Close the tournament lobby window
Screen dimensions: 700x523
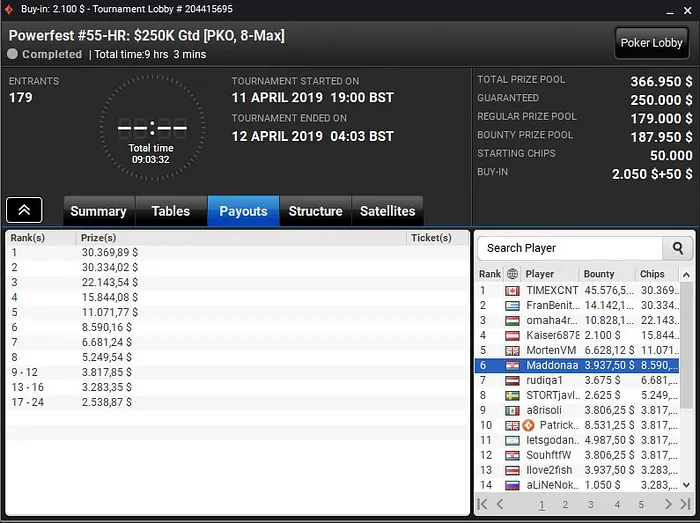click(x=688, y=11)
